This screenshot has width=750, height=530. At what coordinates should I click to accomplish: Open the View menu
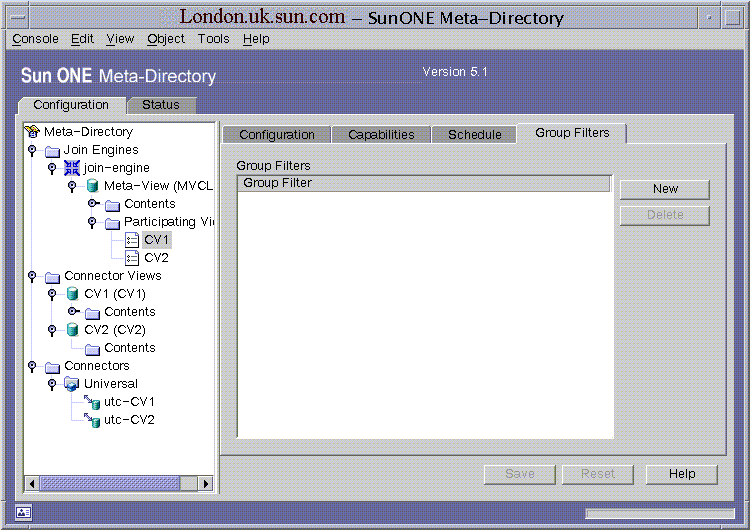click(120, 39)
